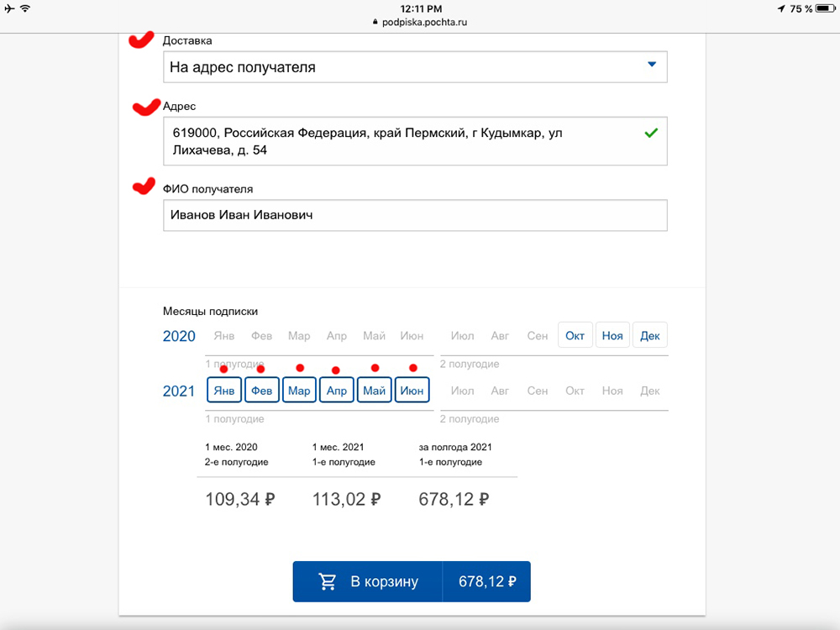The width and height of the screenshot is (840, 630).
Task: Select Дек in the 2020 row
Action: click(650, 335)
